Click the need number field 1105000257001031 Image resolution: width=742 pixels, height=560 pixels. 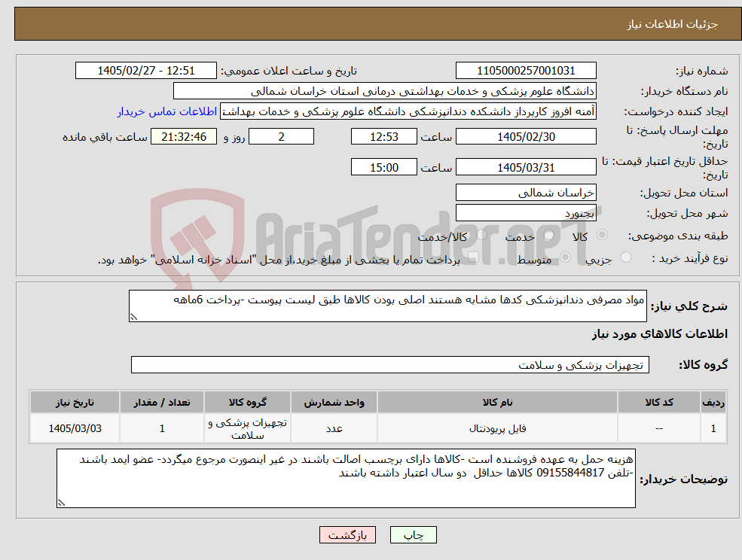pos(526,71)
